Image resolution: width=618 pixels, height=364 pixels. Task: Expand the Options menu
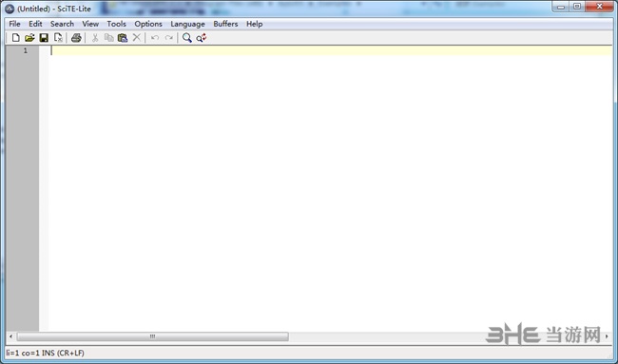tap(148, 24)
